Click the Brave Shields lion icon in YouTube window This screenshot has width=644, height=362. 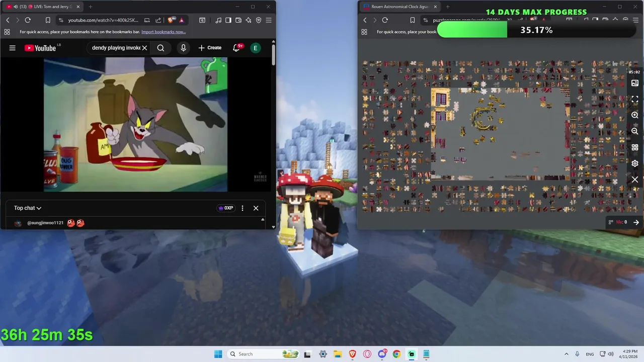171,20
